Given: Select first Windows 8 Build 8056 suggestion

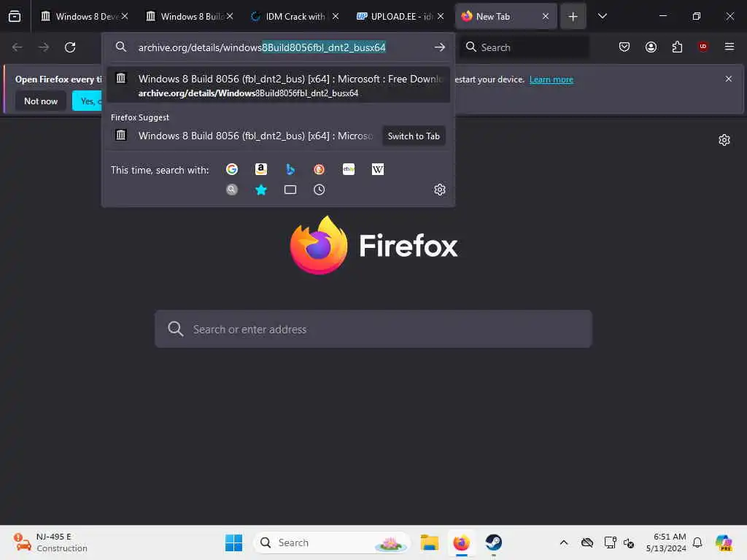Looking at the screenshot, I should tap(278, 85).
